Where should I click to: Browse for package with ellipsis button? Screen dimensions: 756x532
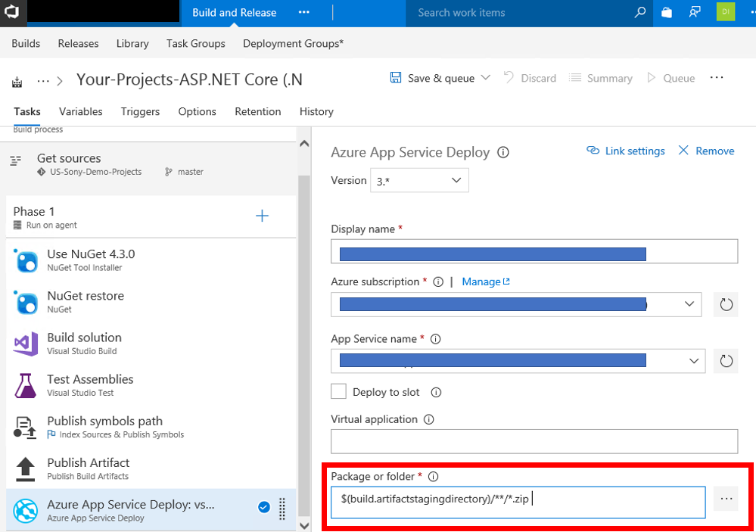point(726,499)
